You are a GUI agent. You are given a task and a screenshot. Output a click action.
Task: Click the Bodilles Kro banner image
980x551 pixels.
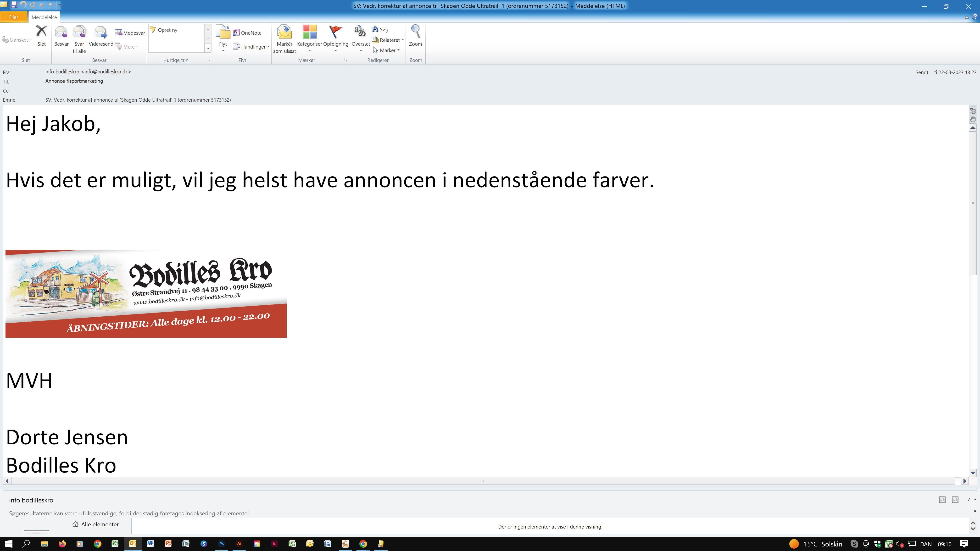146,294
